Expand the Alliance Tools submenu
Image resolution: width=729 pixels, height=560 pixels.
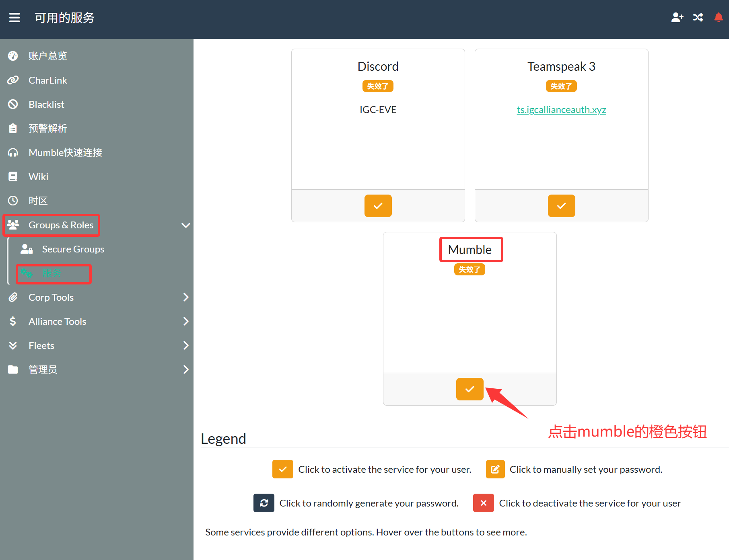(185, 322)
